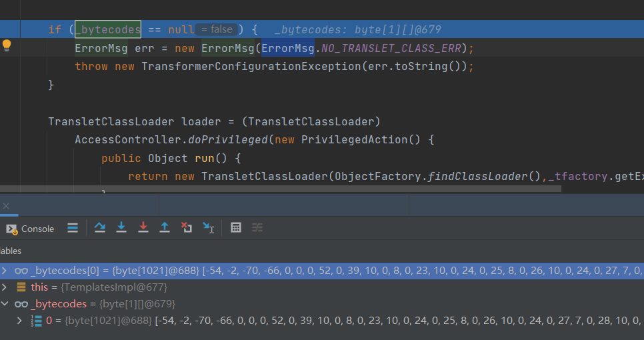This screenshot has height=340, width=644.
Task: Select 0 = {byte[1021]@688} row
Action: [x=322, y=320]
